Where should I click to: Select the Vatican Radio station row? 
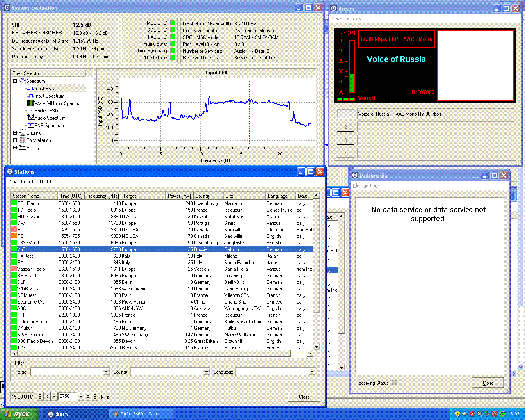pos(162,269)
